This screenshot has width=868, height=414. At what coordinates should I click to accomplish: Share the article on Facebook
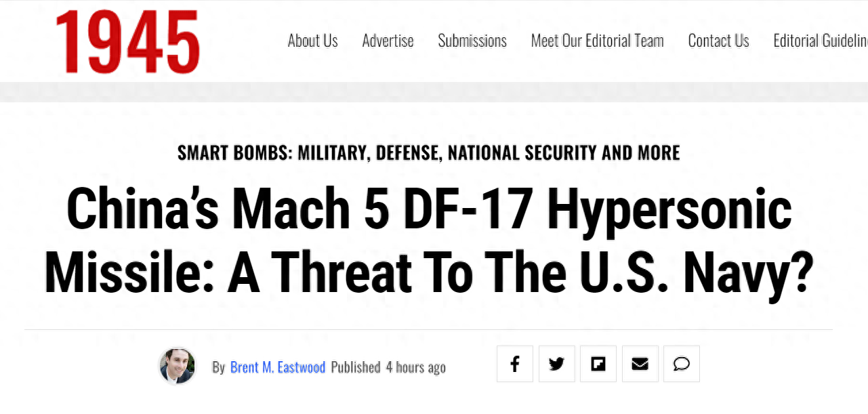point(515,365)
